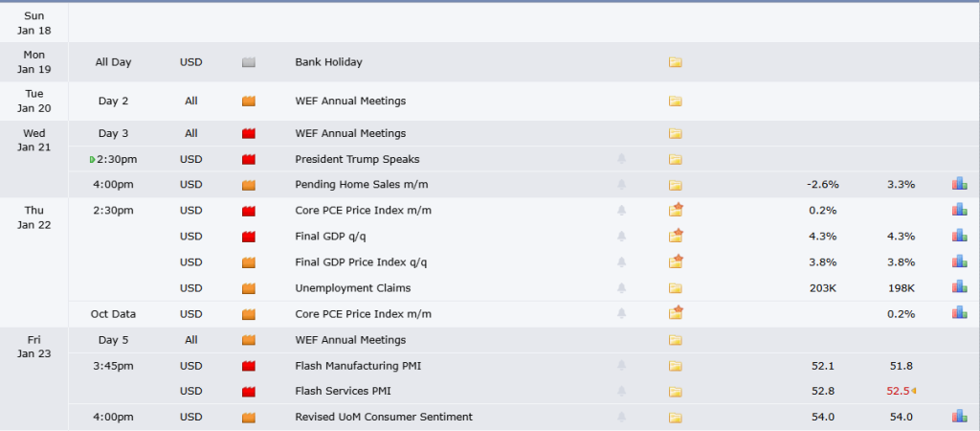Screen dimensions: 980x431
Task: Click the red 52.5 Flash Services PMI forecast
Action: (x=899, y=391)
